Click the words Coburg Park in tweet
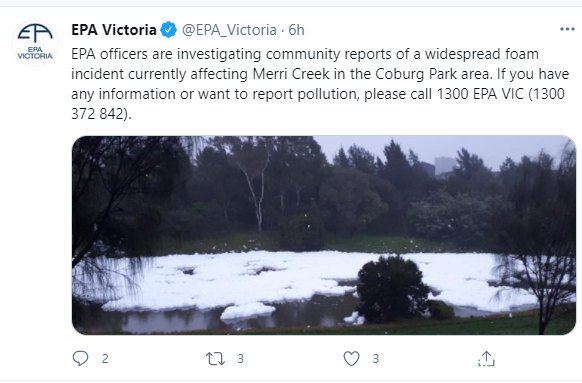 [416, 74]
